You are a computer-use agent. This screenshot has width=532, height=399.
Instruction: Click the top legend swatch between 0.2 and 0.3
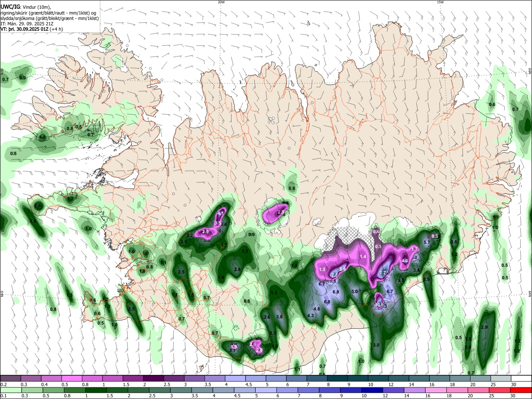(x=10, y=379)
